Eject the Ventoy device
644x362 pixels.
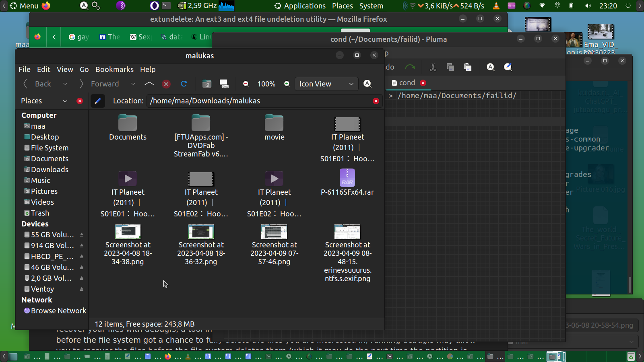click(x=82, y=289)
